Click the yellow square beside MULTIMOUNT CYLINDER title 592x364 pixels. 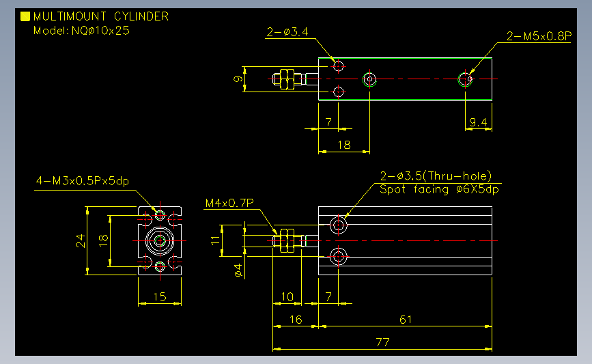pyautogui.click(x=25, y=16)
